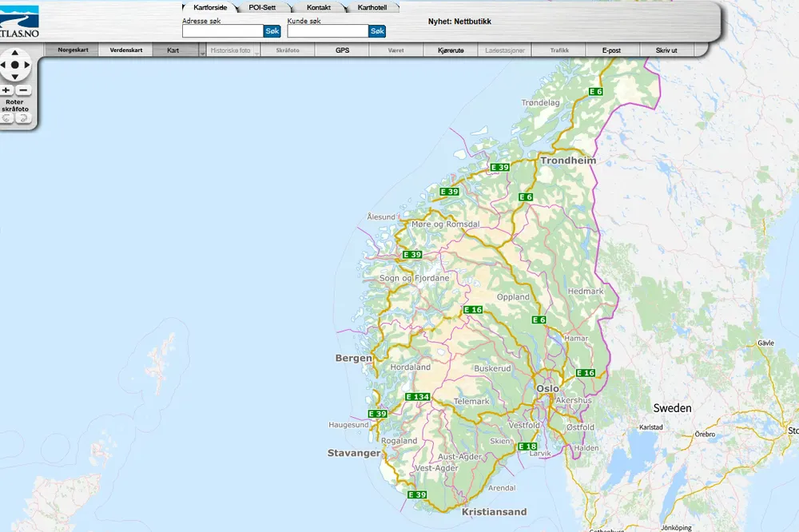Viewport: 799px width, 532px height.
Task: Click the Atlas.no logo
Action: [20, 20]
